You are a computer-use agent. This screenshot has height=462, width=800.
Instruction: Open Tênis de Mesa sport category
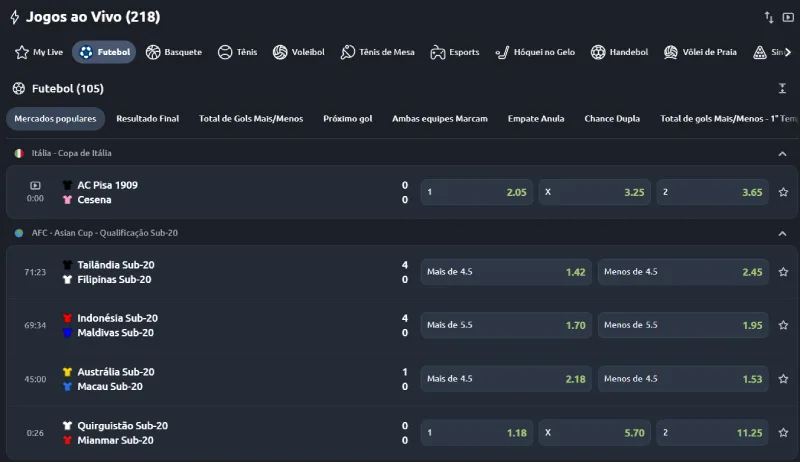point(378,52)
